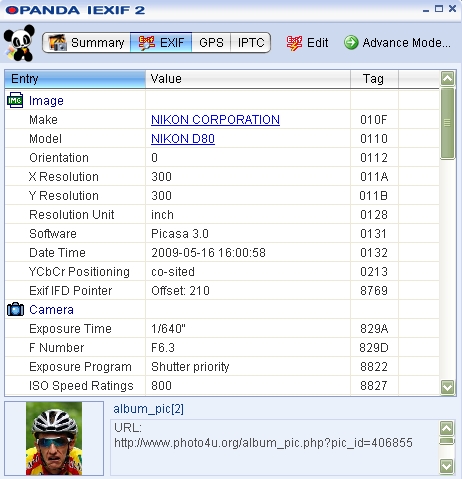462x479 pixels.
Task: Click the '2009-05-16 16:00:58' value
Action: 208,253
